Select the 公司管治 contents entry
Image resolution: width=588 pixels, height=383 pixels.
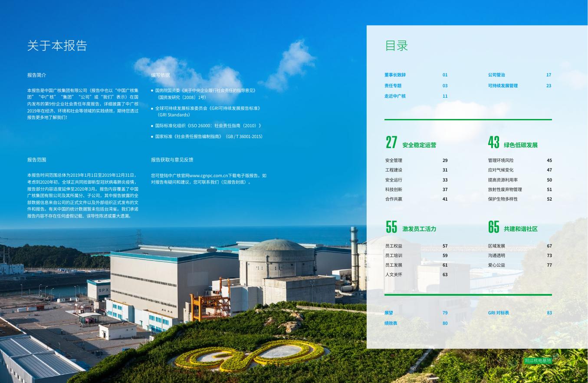pyautogui.click(x=496, y=75)
